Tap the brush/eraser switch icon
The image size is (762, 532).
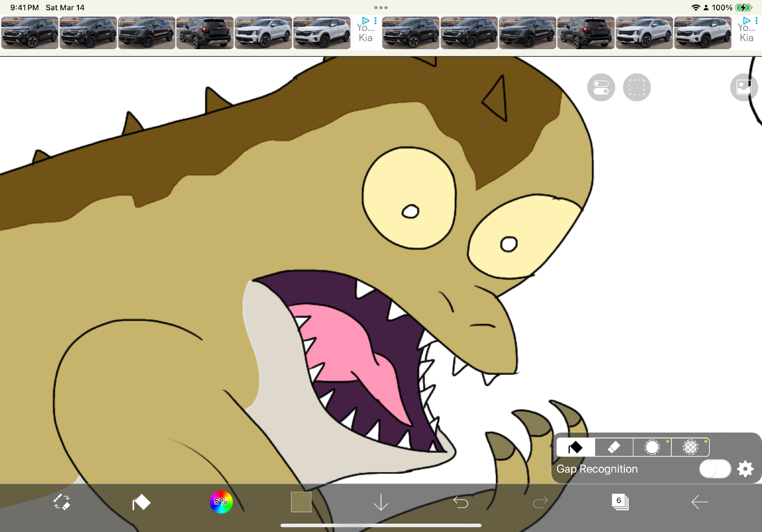coord(62,502)
